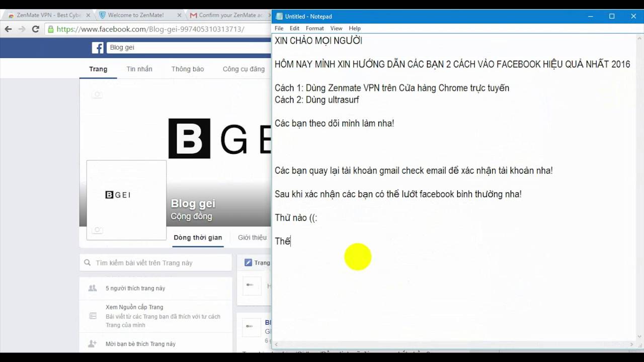Screen dimensions: 644x362
Task: Close the ZenMate VPN tab
Action: point(87,15)
